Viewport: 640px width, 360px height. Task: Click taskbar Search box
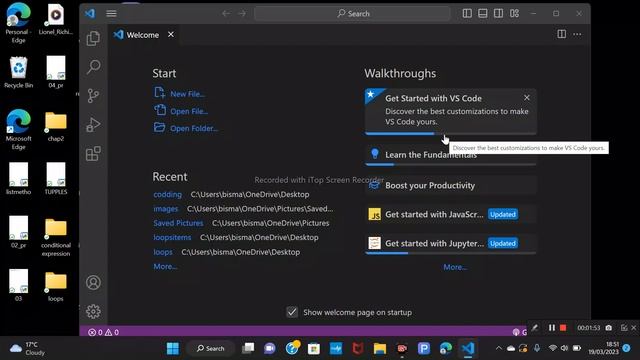[x=210, y=348]
